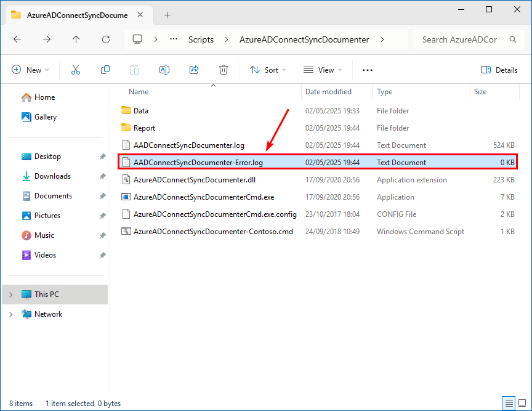
Task: Sort by the Type column header
Action: [384, 92]
